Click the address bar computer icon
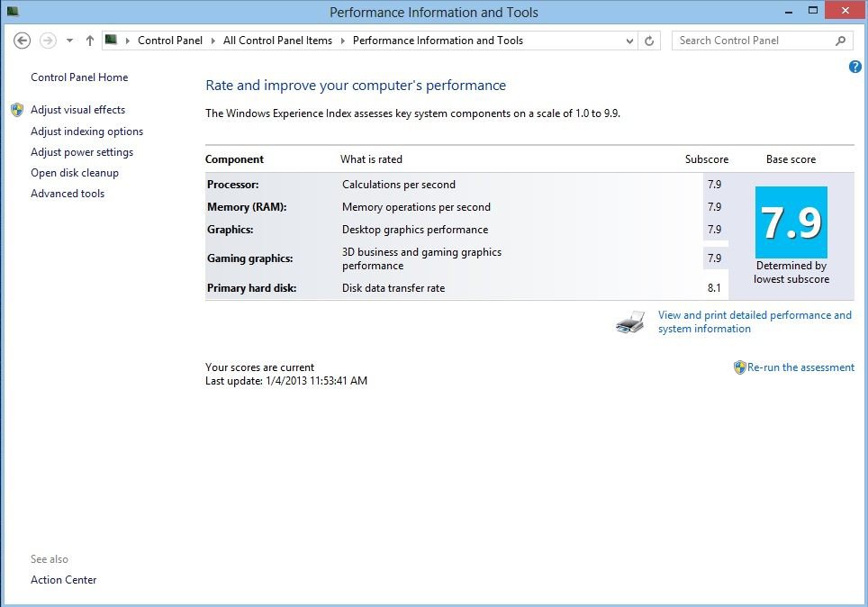This screenshot has height=607, width=868. (112, 40)
